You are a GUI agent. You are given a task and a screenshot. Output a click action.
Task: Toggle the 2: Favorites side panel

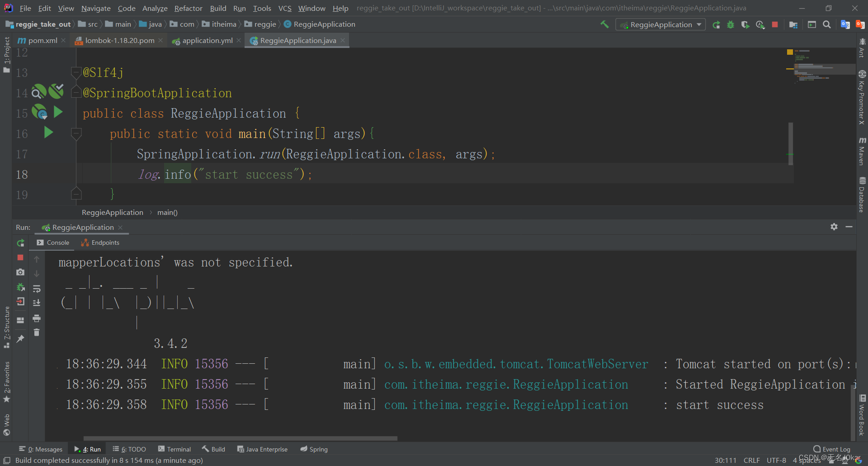point(6,382)
